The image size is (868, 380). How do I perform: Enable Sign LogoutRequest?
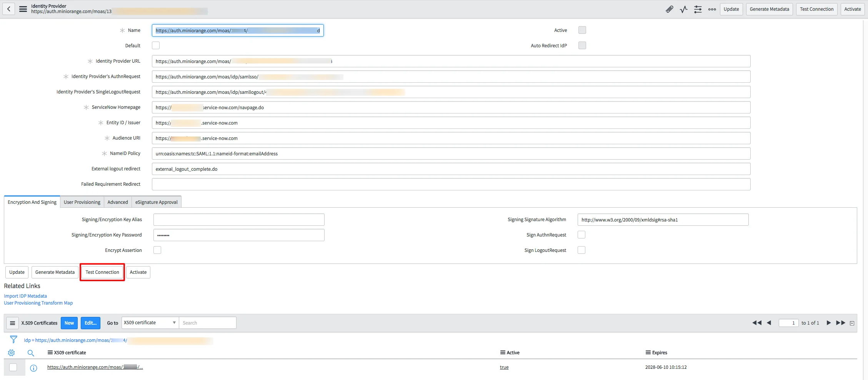click(x=581, y=250)
